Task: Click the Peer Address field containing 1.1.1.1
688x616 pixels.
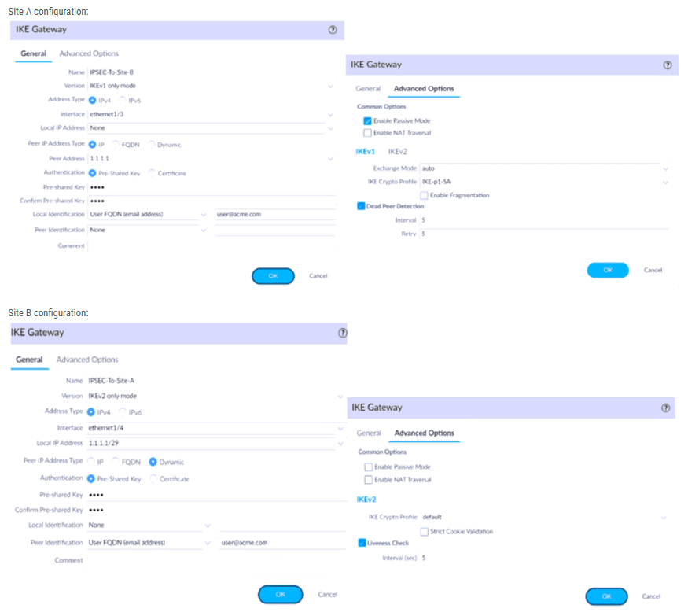Action: [204, 158]
